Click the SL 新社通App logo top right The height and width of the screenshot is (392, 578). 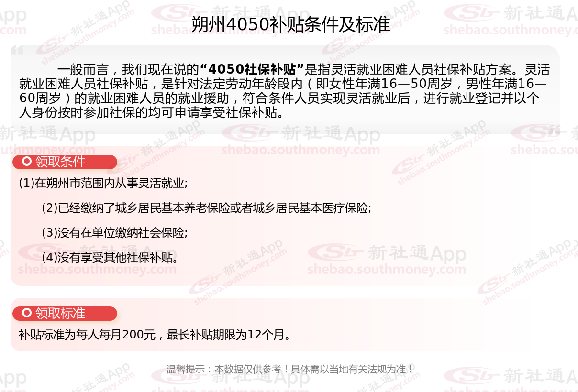click(510, 14)
